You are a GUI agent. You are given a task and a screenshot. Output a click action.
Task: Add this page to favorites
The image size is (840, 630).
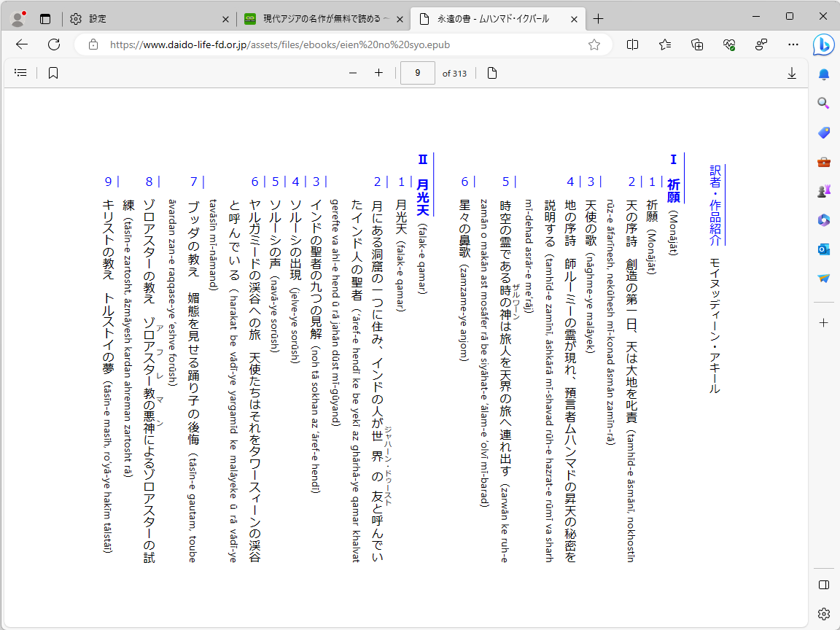tap(594, 44)
